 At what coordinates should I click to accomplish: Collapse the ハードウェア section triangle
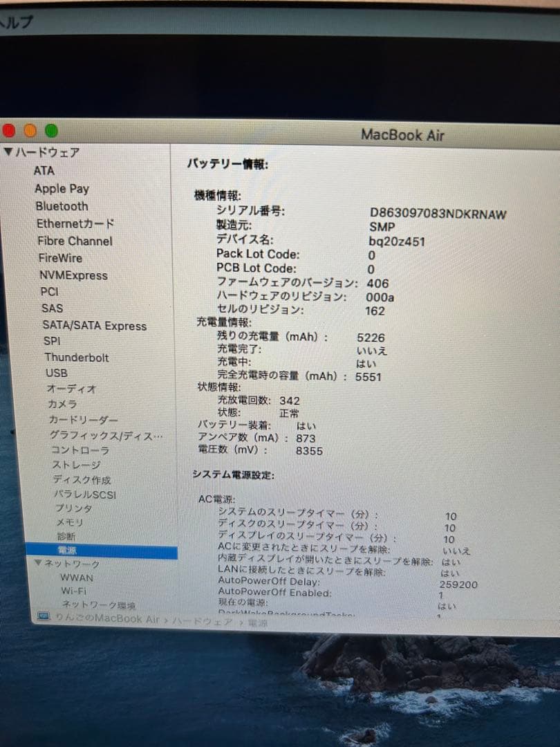point(8,152)
